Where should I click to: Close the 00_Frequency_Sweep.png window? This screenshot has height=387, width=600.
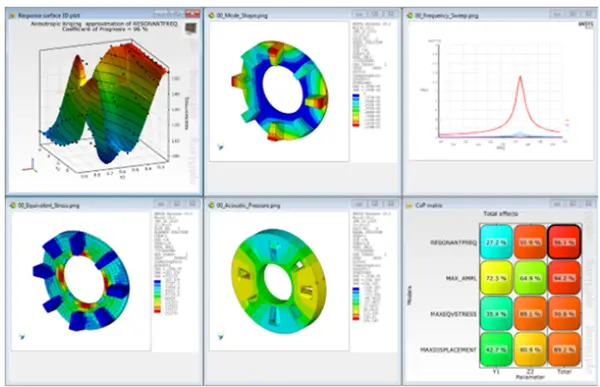(x=590, y=14)
